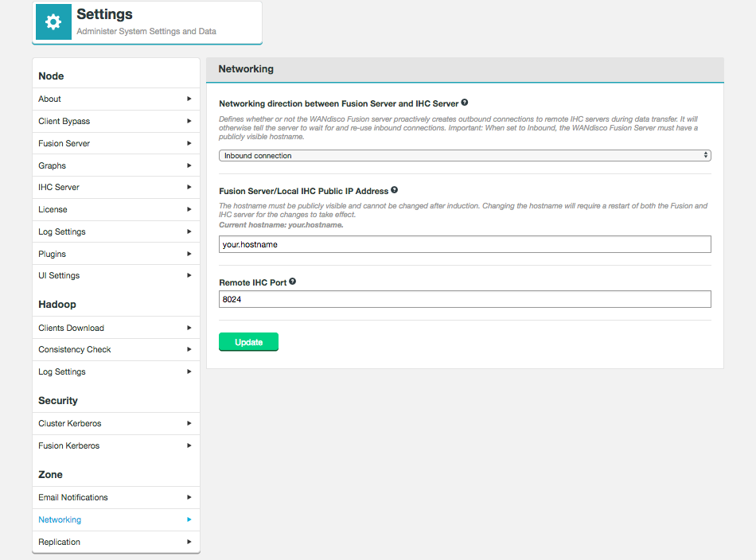Click help icon next to Remote IHC Port
756x560 pixels.
coord(292,282)
